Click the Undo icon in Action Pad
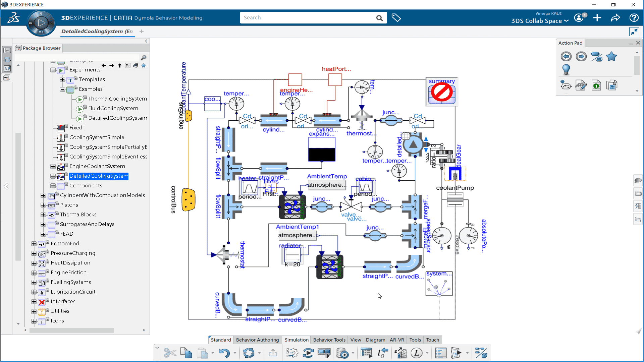The height and width of the screenshot is (362, 644). [566, 56]
